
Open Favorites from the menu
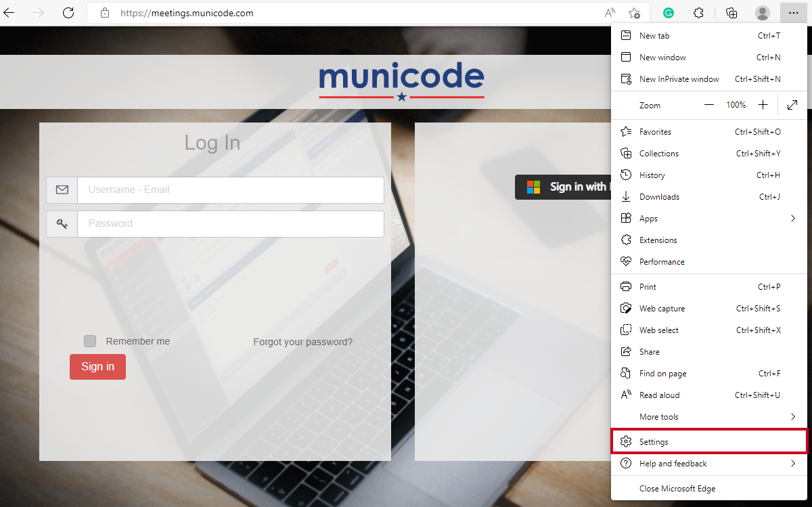(708, 132)
